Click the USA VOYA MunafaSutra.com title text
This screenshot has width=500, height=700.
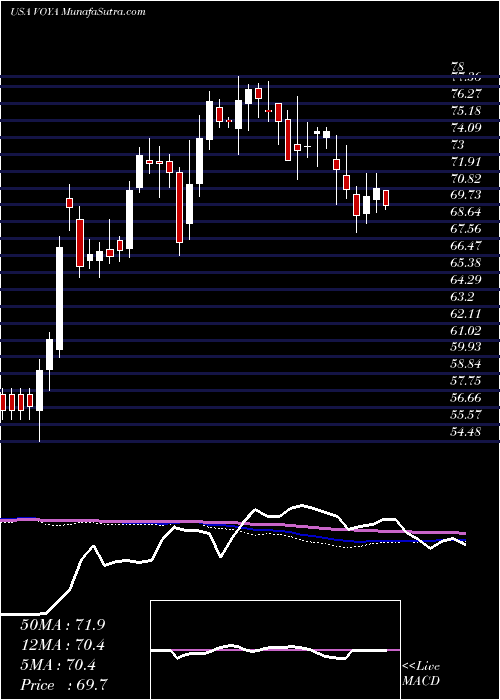[78, 12]
